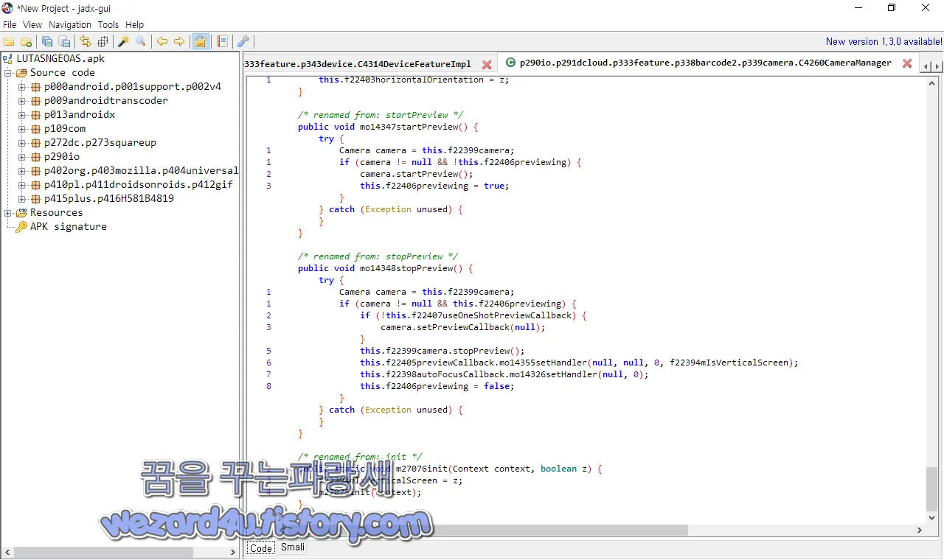Viewport: 944px width, 560px height.
Task: Select the LUTASNGEOAS.apk root node
Action: pos(60,58)
